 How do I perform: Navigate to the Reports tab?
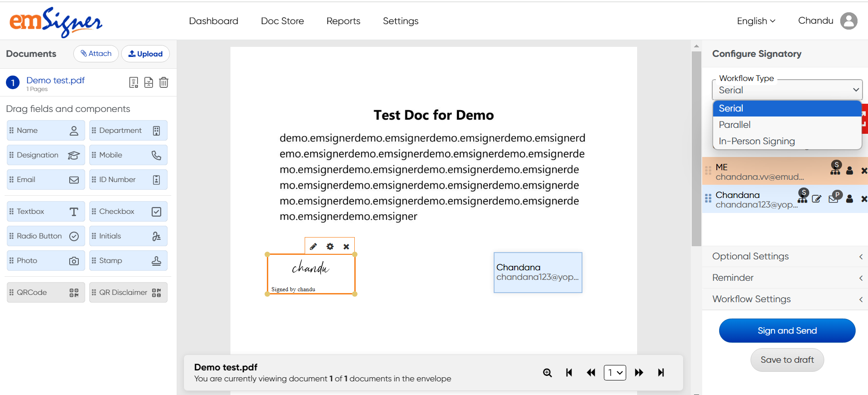click(x=343, y=21)
